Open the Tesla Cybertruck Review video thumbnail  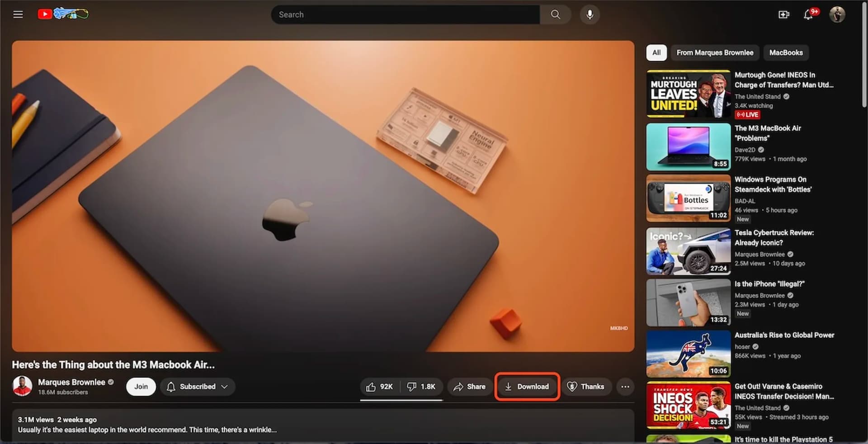point(688,251)
